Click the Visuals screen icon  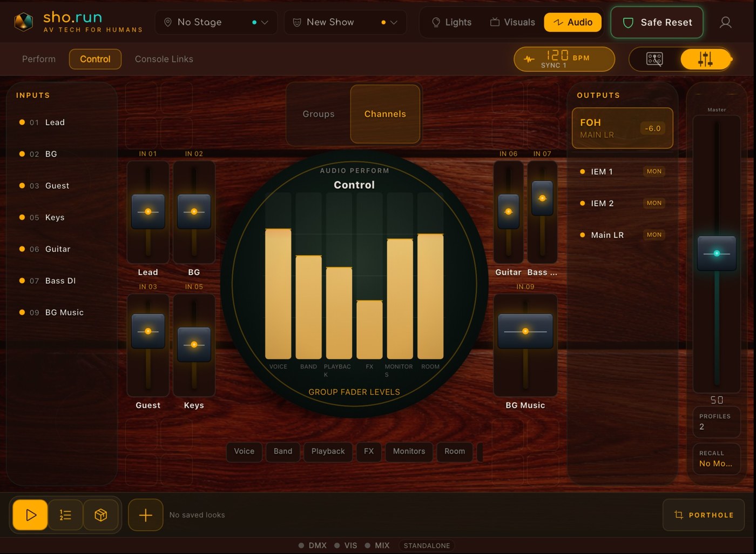click(x=495, y=22)
